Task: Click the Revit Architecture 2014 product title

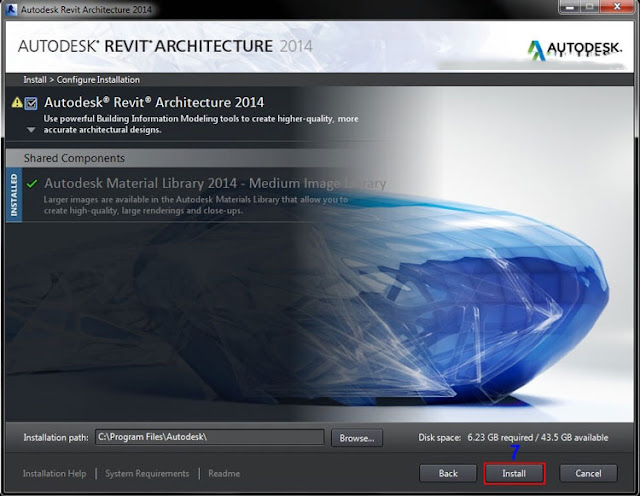Action: [154, 102]
